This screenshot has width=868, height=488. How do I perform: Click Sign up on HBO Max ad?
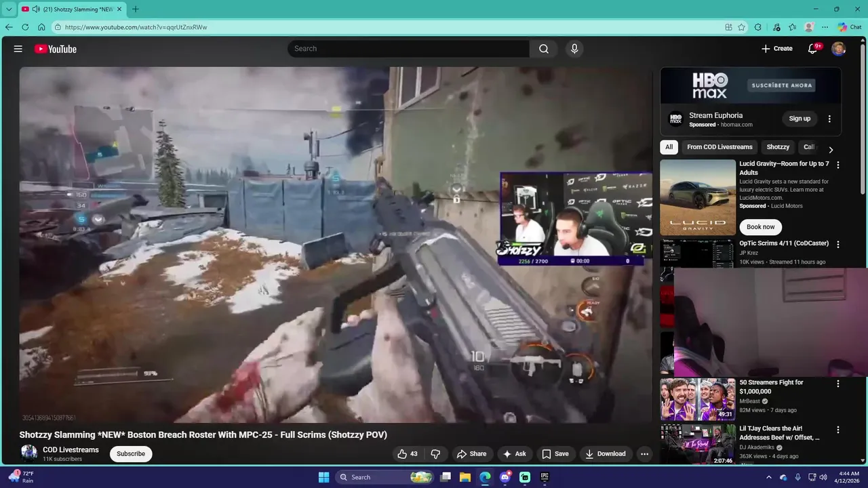800,119
